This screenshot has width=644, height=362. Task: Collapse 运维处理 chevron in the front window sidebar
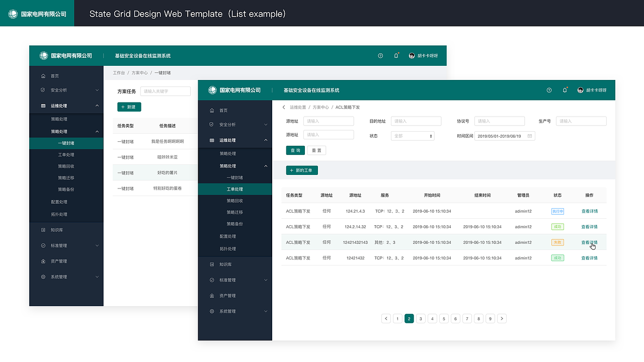pyautogui.click(x=266, y=140)
